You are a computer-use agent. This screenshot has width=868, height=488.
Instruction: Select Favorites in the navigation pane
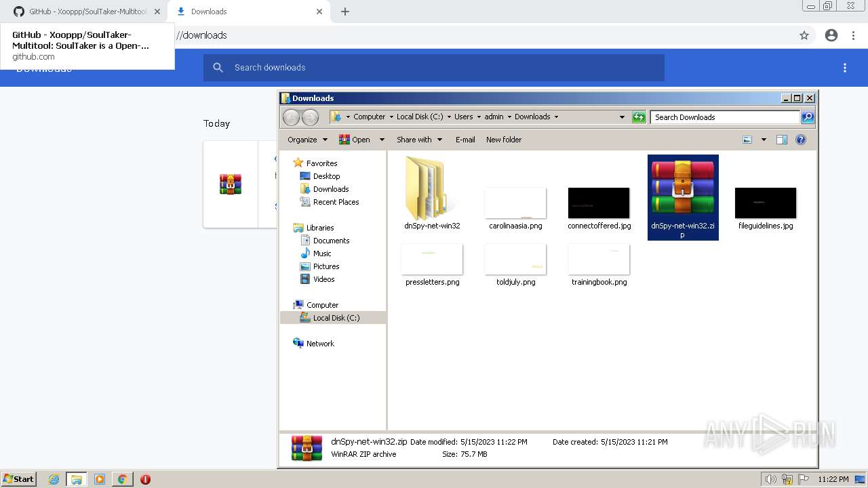tap(321, 163)
